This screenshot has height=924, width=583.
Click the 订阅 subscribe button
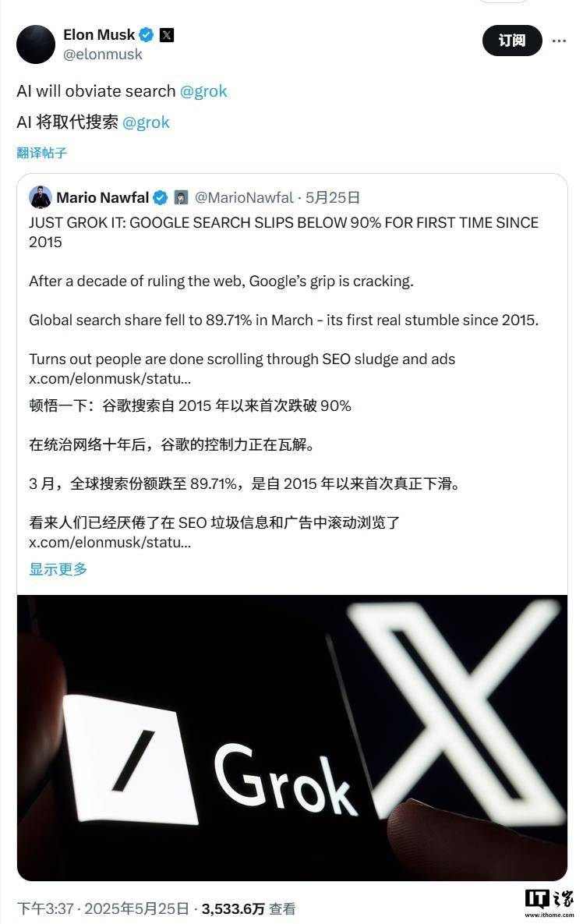coord(512,41)
